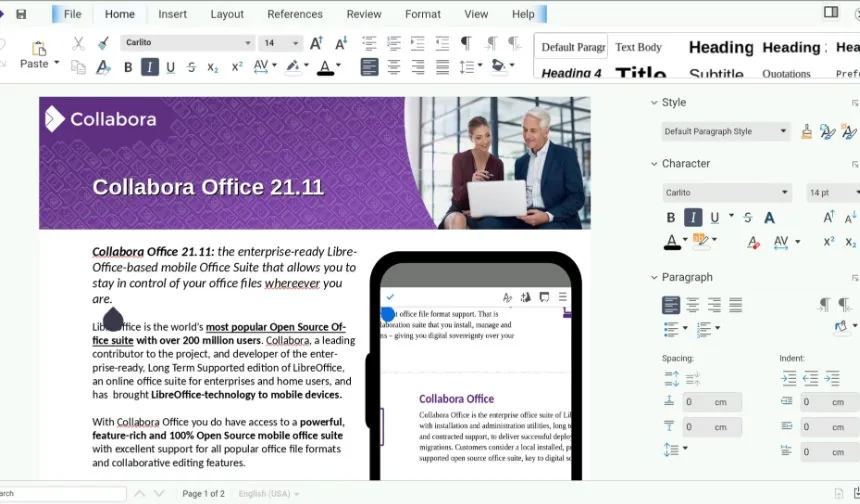
Task: Open English (USA) language selector in status bar
Action: 269,494
